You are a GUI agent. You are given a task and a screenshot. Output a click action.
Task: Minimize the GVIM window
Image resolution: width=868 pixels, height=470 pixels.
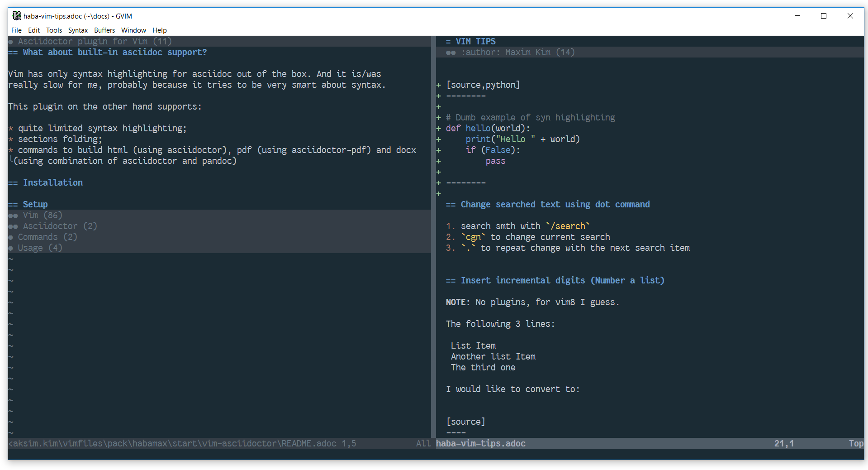(x=797, y=16)
